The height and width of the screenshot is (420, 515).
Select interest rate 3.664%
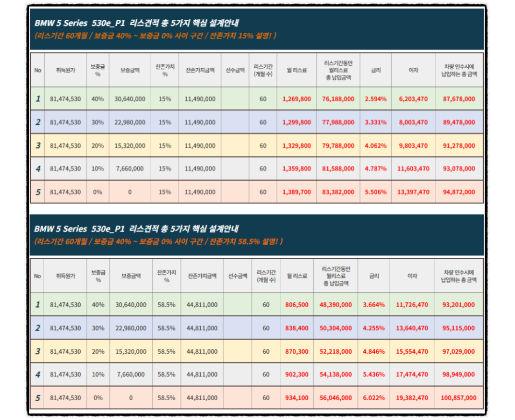coord(373,304)
